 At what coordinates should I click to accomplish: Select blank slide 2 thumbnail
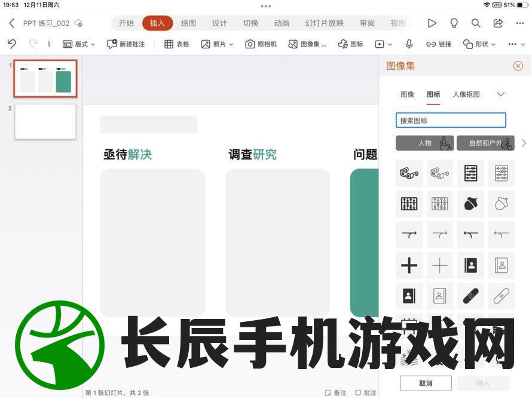pos(45,122)
